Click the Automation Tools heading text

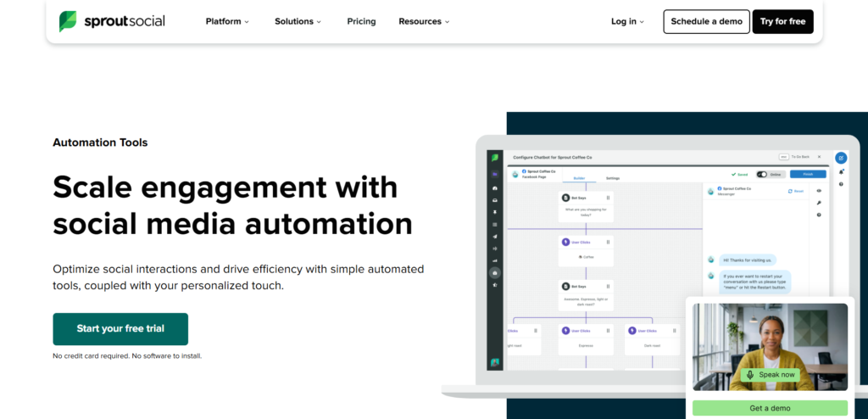(x=100, y=142)
